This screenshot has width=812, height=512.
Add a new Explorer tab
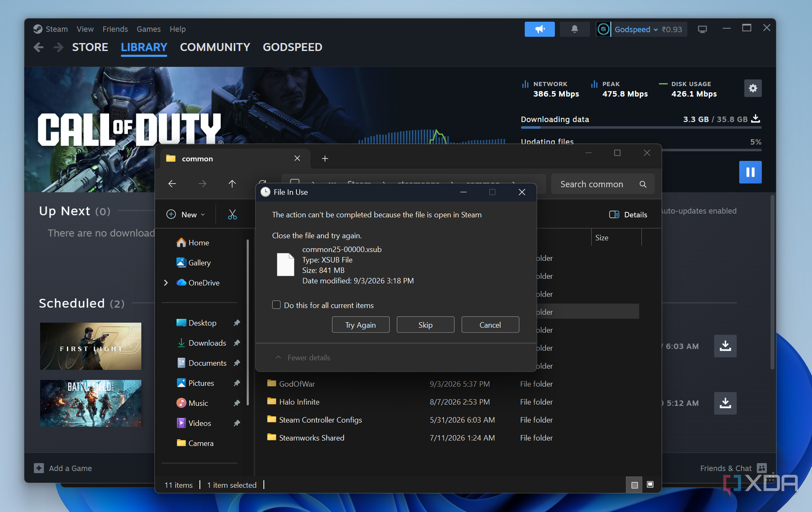pyautogui.click(x=325, y=158)
